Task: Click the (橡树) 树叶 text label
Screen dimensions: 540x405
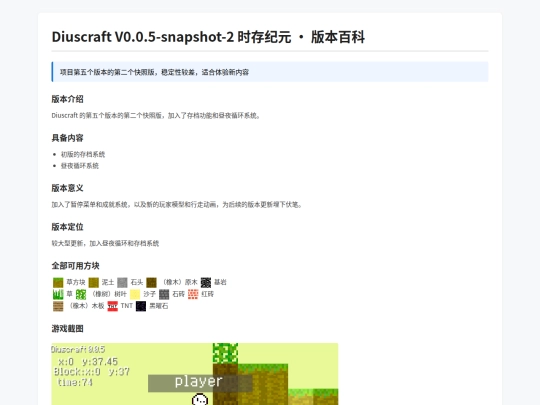Action: tap(108, 294)
